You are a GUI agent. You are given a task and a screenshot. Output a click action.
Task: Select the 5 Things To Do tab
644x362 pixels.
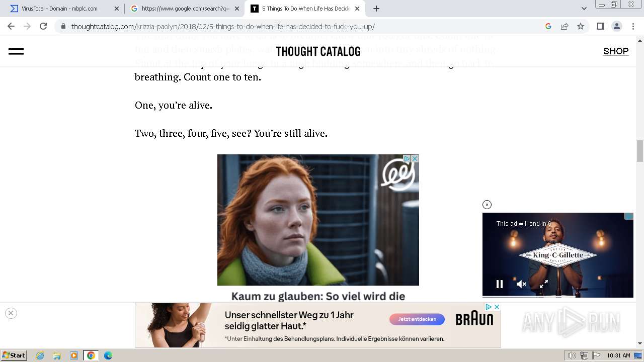305,9
